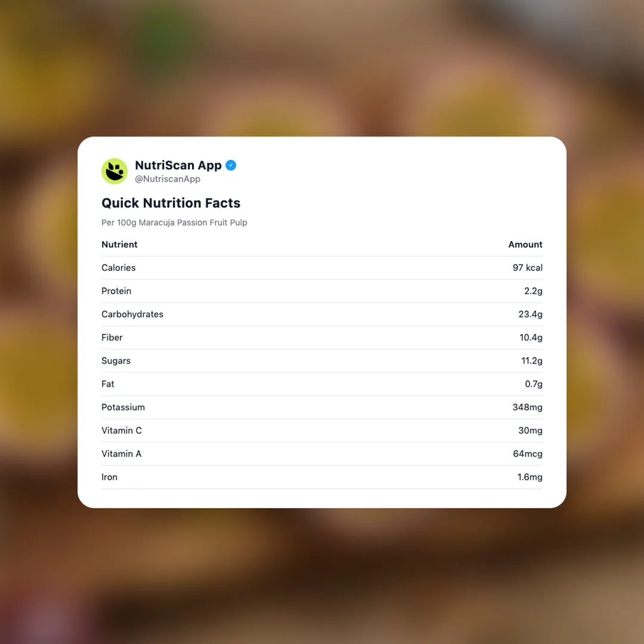The height and width of the screenshot is (644, 644).
Task: Select the Calories label in the table
Action: tap(119, 268)
